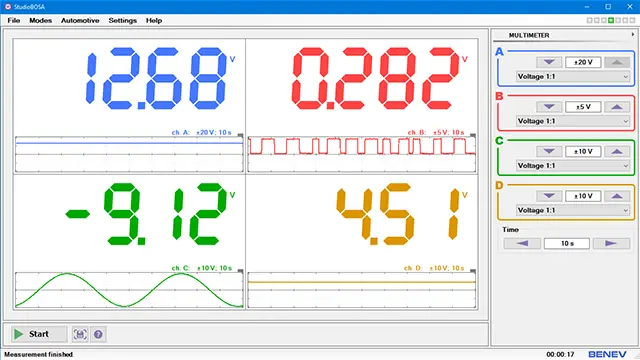The image size is (640, 360).
Task: Click the green -9.12 V reading
Action: [147, 214]
